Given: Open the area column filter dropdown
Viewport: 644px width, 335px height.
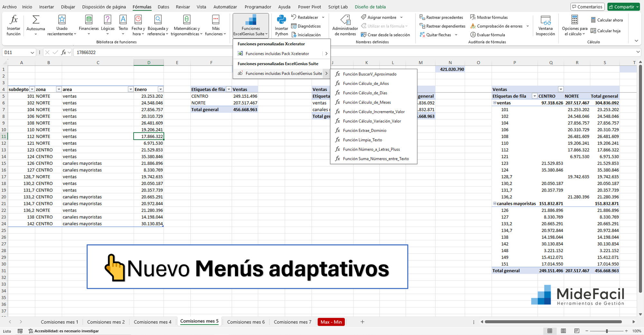Looking at the screenshot, I should (x=130, y=89).
